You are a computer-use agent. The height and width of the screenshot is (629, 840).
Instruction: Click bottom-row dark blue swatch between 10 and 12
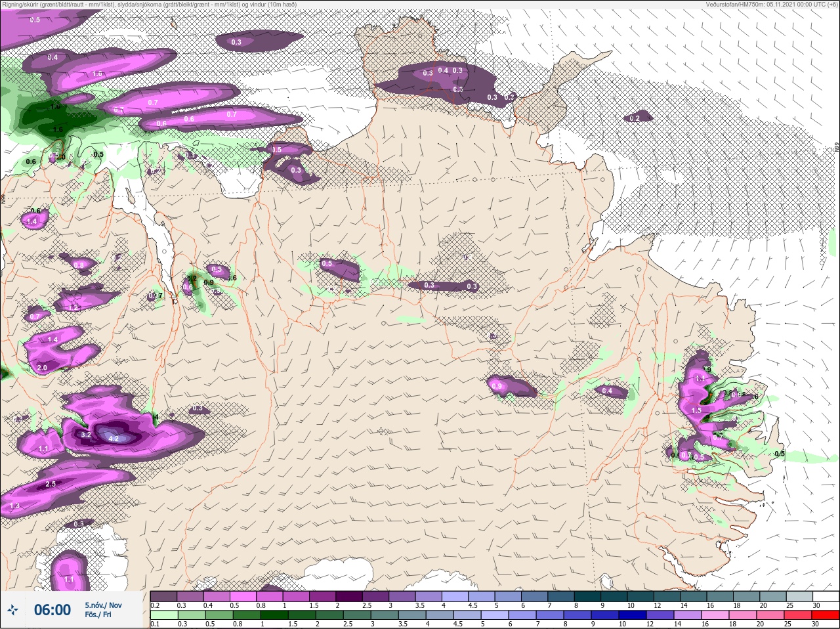632,615
